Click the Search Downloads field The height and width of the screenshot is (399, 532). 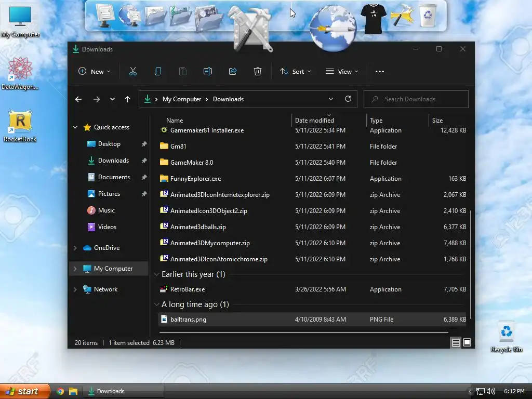(416, 99)
